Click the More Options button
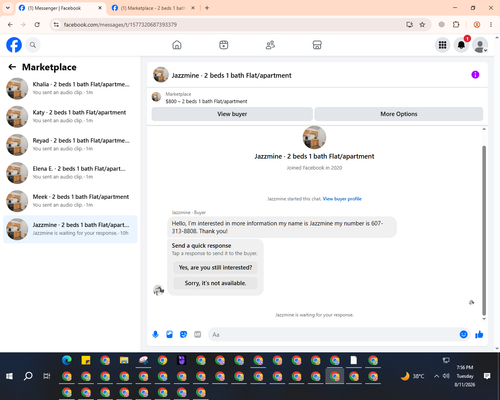The height and width of the screenshot is (400, 500). [399, 114]
